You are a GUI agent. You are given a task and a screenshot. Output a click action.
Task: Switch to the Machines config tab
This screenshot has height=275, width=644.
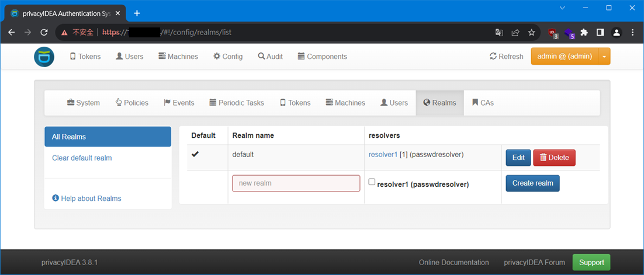pos(345,103)
